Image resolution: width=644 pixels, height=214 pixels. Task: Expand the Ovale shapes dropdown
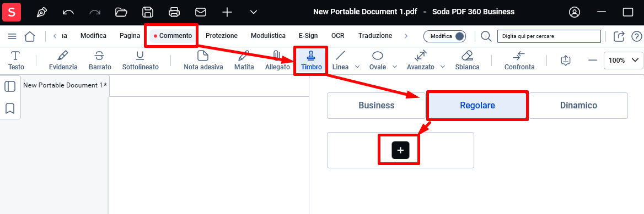395,67
